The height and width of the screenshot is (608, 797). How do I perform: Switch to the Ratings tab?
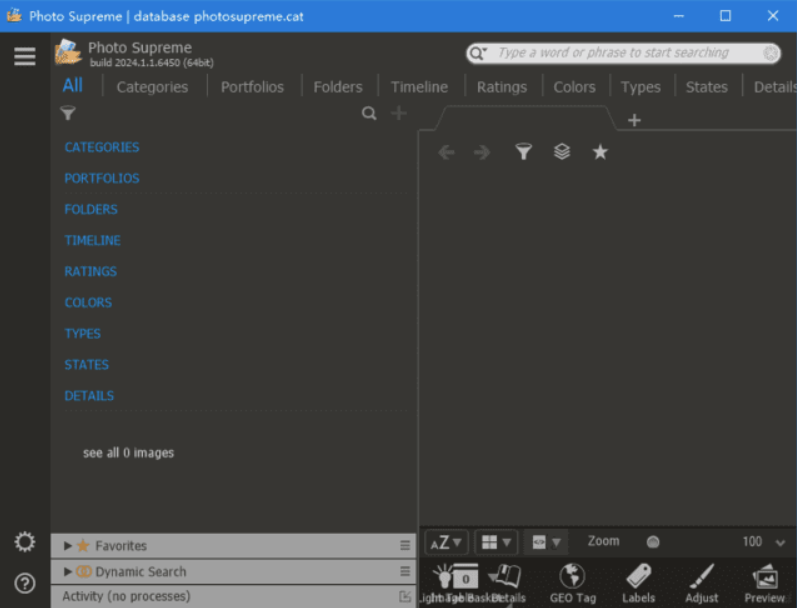[x=502, y=87]
